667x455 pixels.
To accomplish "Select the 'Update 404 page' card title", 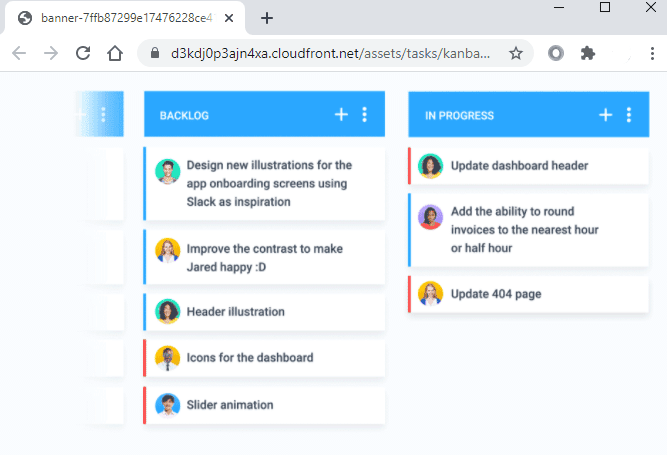I will click(x=496, y=294).
